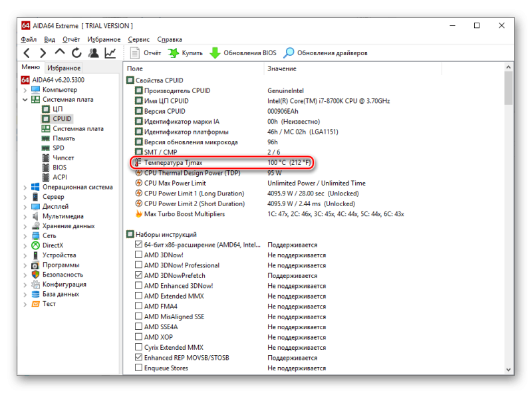This screenshot has width=532, height=393.
Task: Click the Отчёт report toolbar button
Action: (x=146, y=53)
